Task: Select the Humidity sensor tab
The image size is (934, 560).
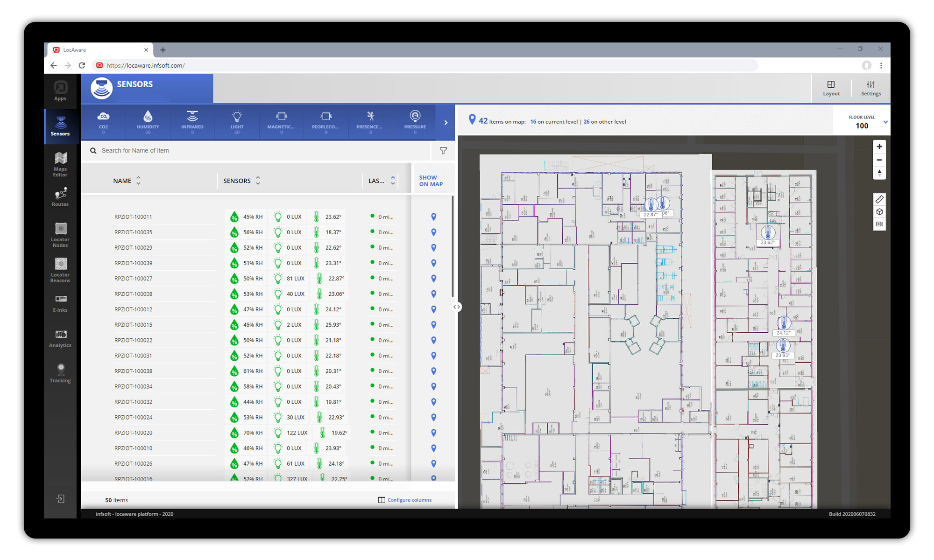Action: coord(148,122)
